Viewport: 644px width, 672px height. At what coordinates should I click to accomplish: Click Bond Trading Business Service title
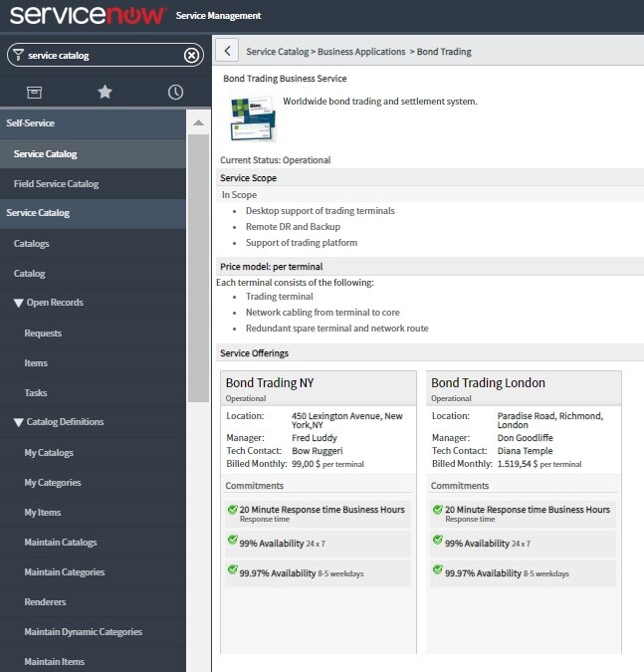click(x=285, y=79)
